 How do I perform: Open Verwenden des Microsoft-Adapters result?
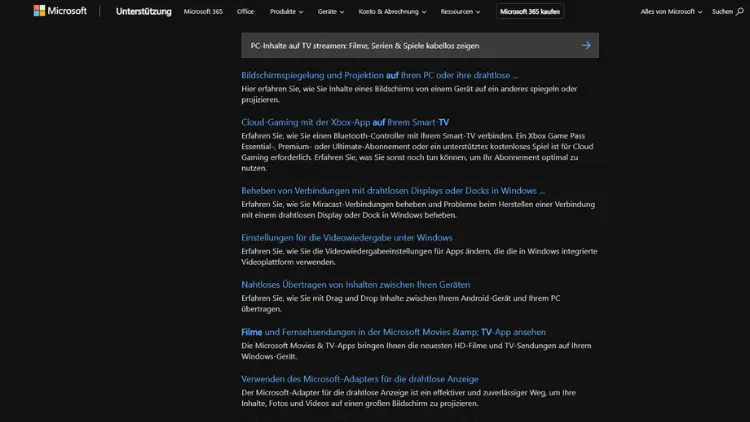[x=360, y=378]
